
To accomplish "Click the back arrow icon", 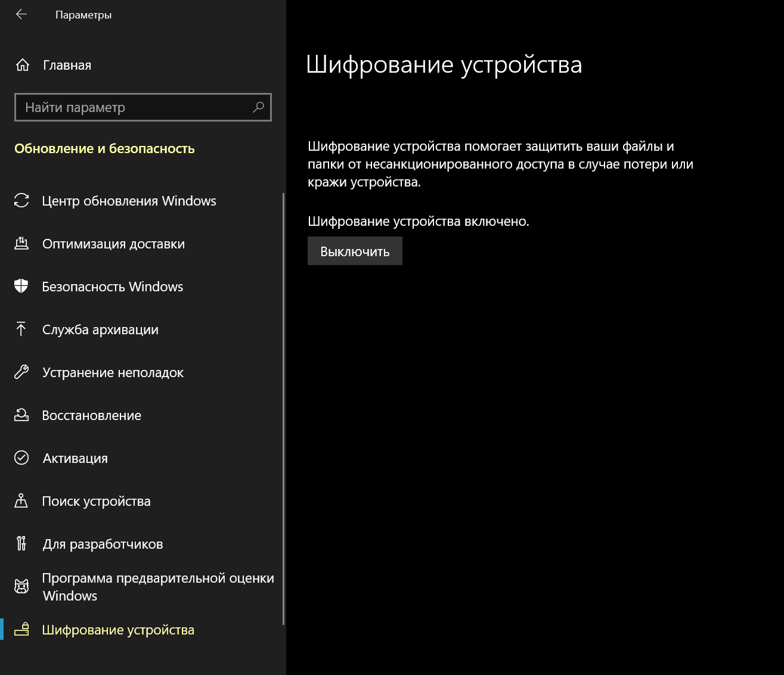I will (21, 15).
